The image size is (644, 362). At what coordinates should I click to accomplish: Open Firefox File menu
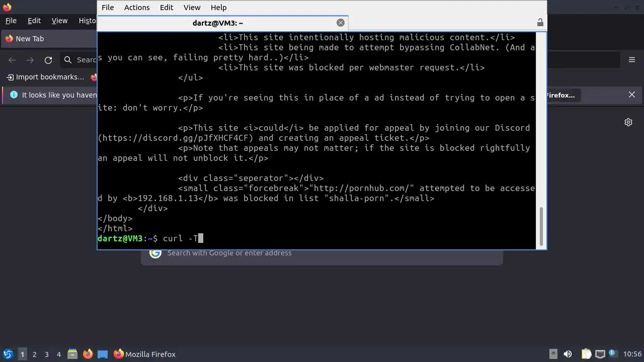pyautogui.click(x=11, y=21)
